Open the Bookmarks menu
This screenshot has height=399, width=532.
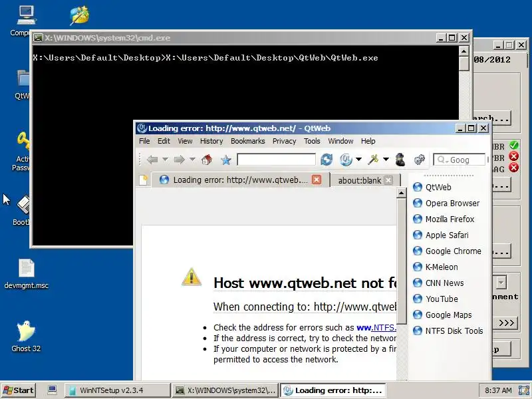click(247, 141)
